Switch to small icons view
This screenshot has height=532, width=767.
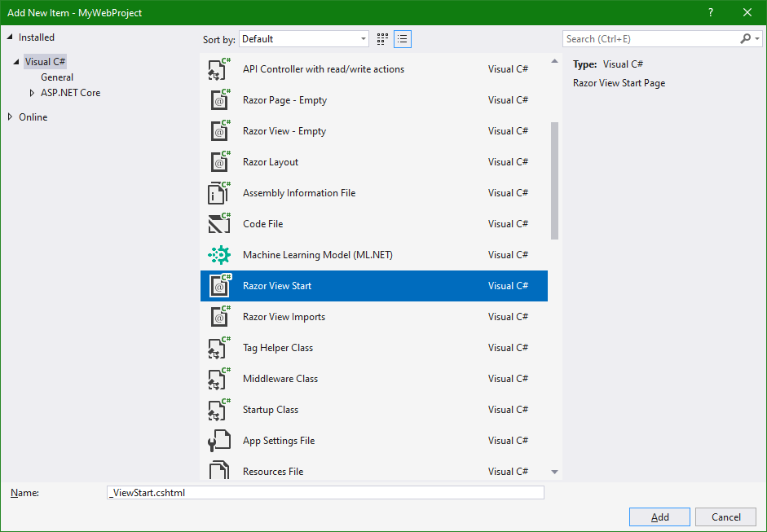(x=382, y=39)
